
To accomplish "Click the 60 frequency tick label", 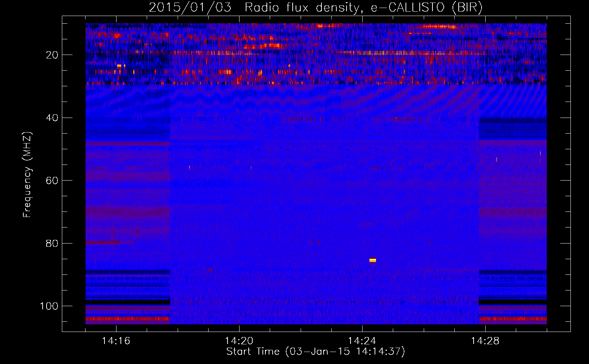I will click(x=52, y=181).
